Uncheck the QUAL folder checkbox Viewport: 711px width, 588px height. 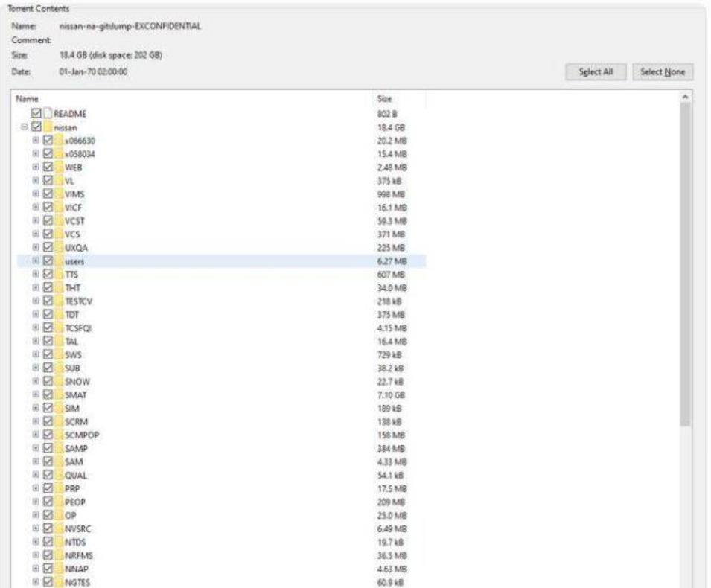49,475
